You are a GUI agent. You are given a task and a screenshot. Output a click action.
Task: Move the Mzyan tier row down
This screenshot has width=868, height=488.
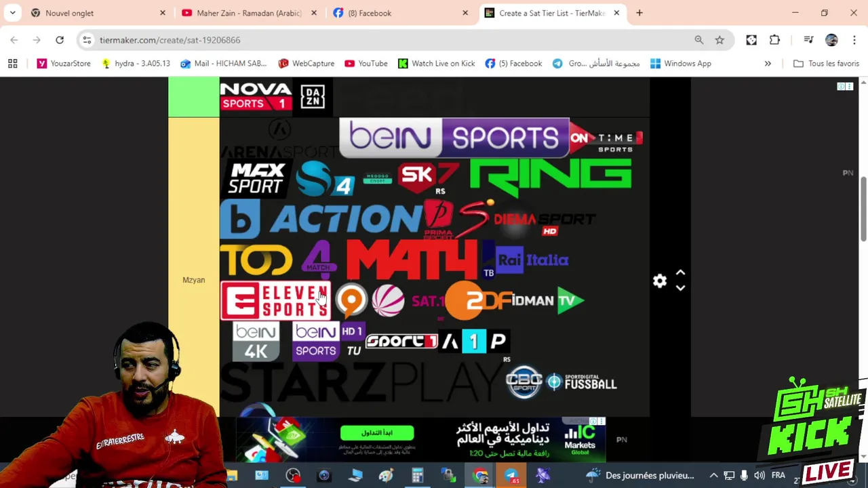[x=680, y=288]
